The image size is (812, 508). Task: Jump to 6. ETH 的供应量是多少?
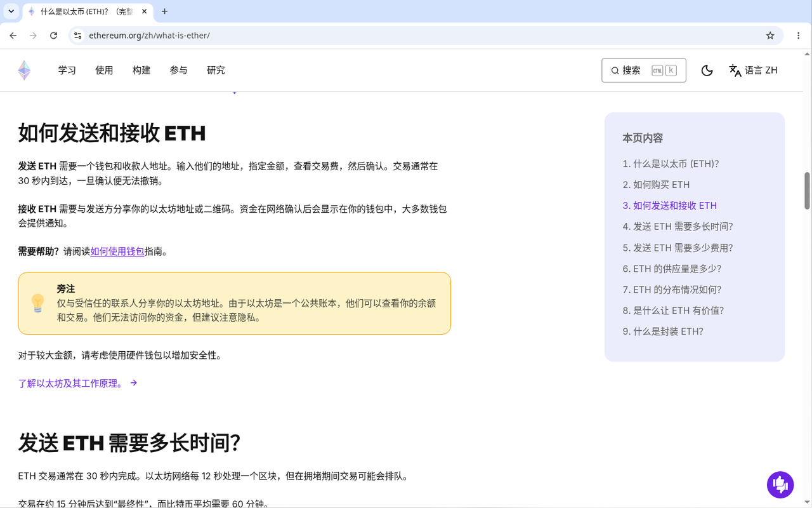coord(672,269)
